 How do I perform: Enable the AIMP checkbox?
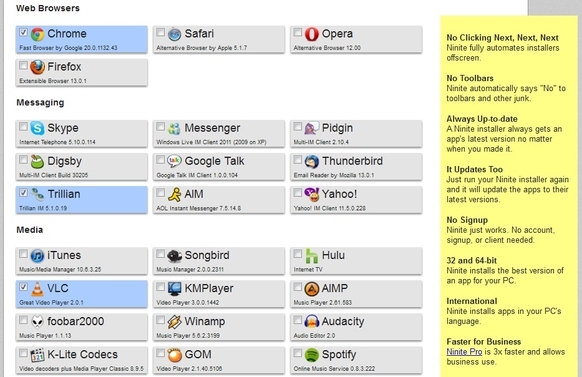(x=298, y=287)
